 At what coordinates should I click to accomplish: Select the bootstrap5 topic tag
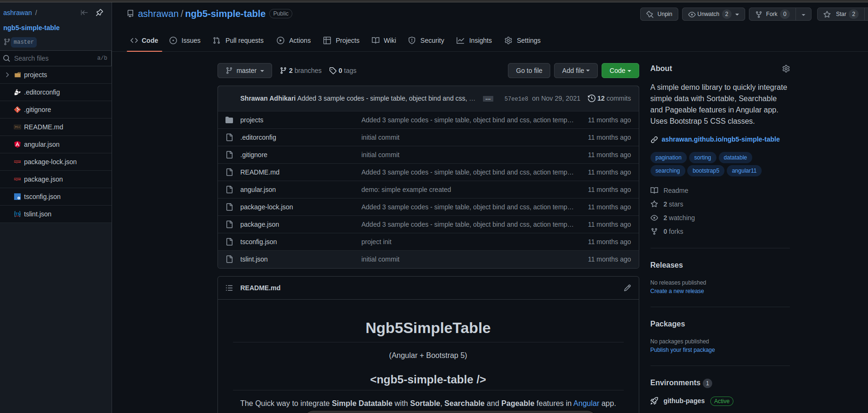(706, 171)
